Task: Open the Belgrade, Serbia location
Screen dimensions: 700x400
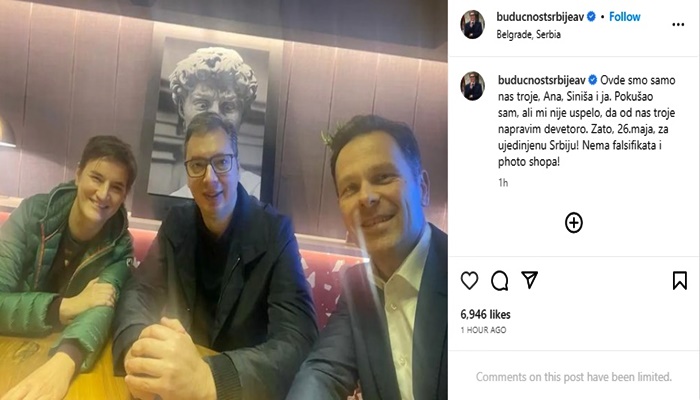Action: pos(529,34)
